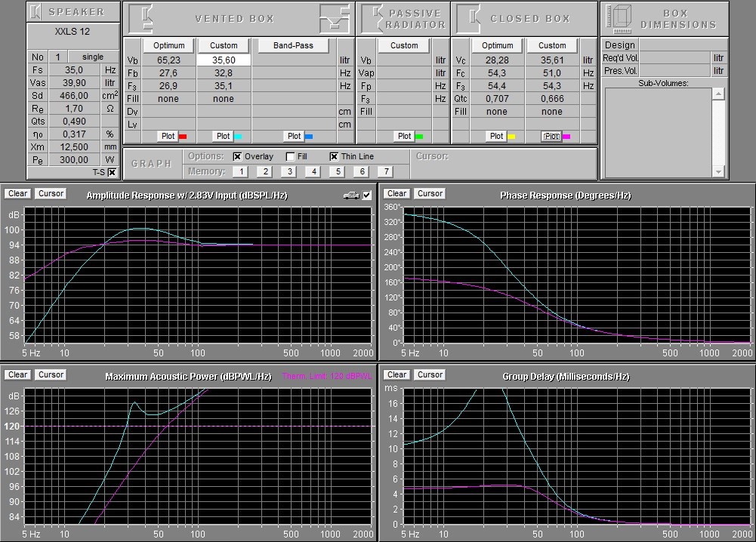Recall graph memory slot 3
This screenshot has height=542, width=756.
288,172
